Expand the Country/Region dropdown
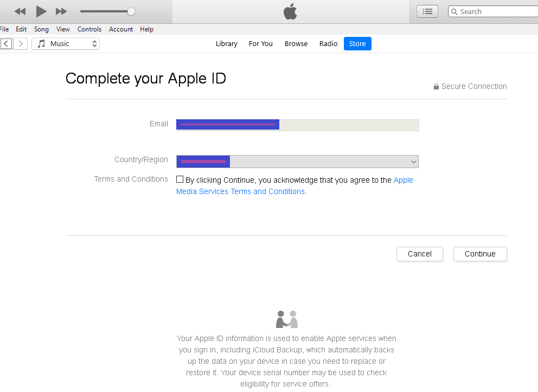 click(x=298, y=162)
